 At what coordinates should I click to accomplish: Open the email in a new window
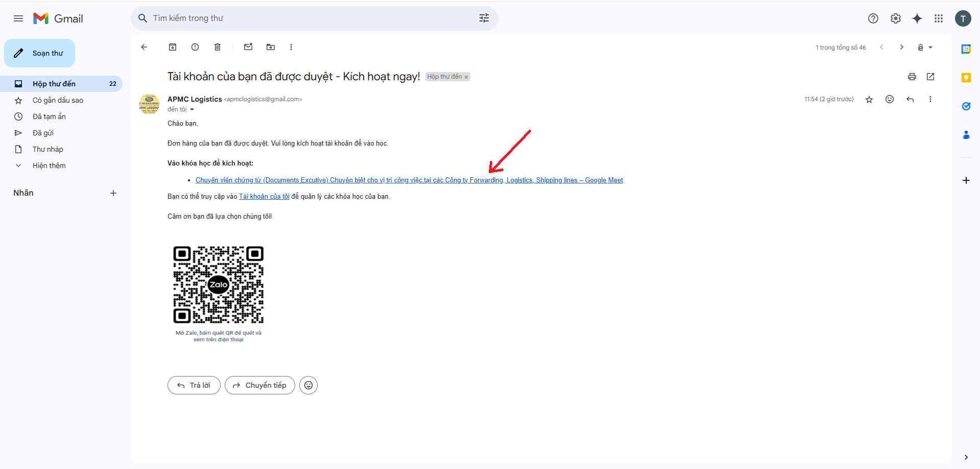[x=930, y=77]
